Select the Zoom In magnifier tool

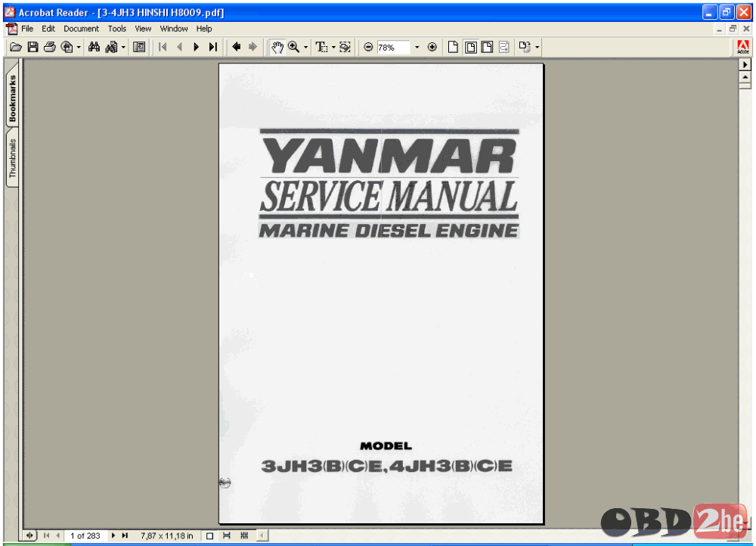(293, 48)
